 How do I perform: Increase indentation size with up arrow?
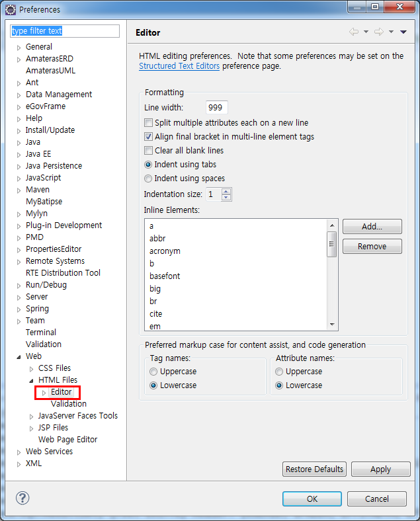[226, 191]
